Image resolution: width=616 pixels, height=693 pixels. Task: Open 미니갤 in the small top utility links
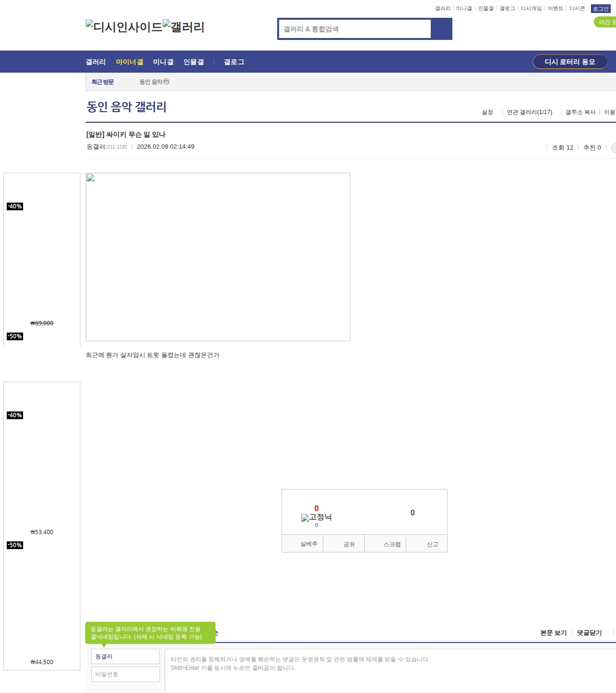pos(464,9)
